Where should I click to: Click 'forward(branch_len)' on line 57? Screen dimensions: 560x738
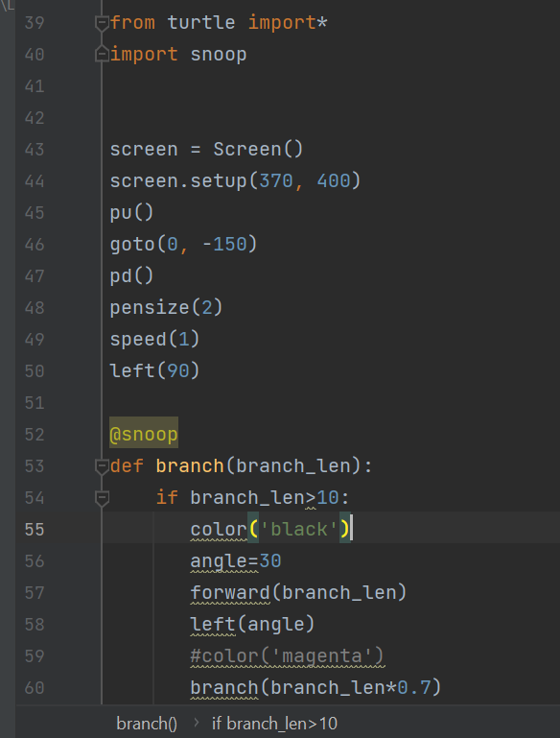click(x=298, y=593)
